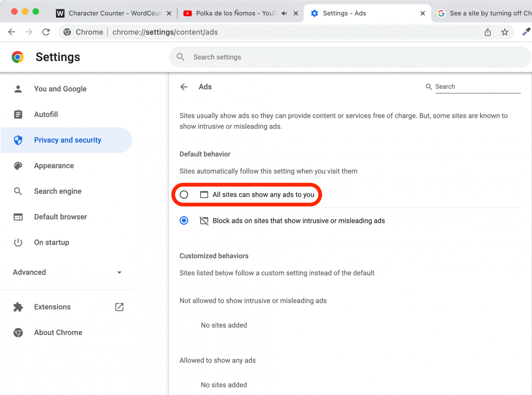This screenshot has width=532, height=395.
Task: Open Appearance via the palette icon
Action: tap(18, 166)
